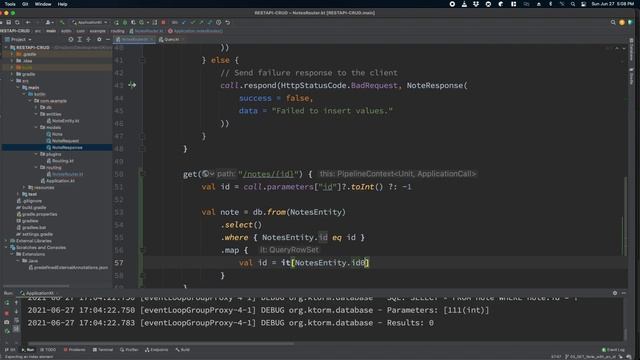The image size is (640, 360).
Task: Click the horizontal scrollbar in Run console
Action: pos(160,343)
